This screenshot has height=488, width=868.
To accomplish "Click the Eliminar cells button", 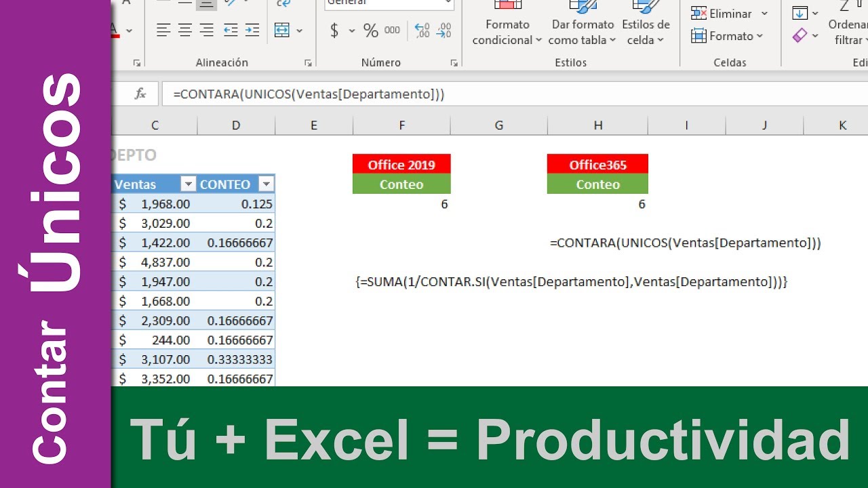I will coord(722,14).
